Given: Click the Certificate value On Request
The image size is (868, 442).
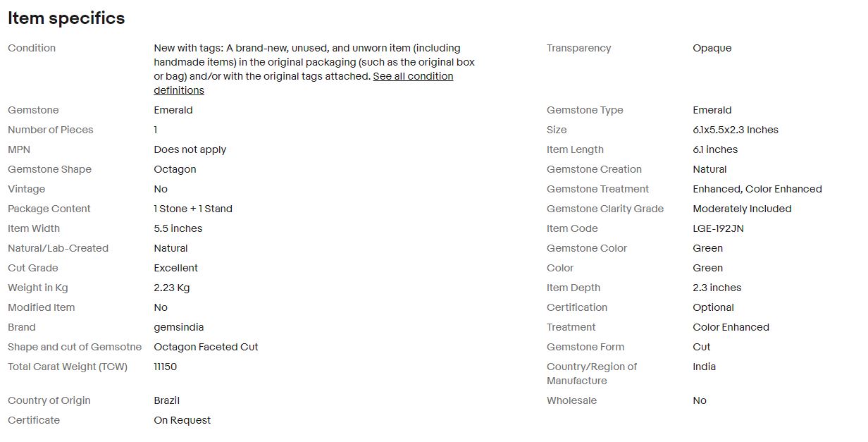Looking at the screenshot, I should (182, 420).
